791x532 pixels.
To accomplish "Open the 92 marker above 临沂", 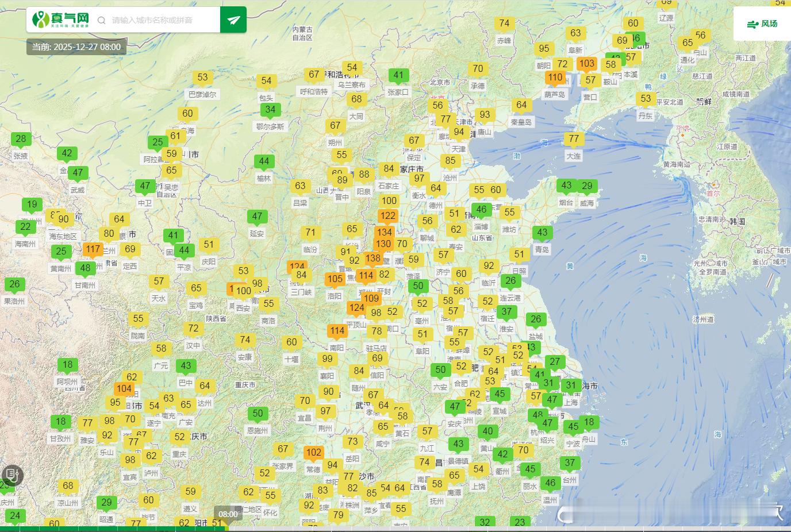I will pyautogui.click(x=489, y=267).
